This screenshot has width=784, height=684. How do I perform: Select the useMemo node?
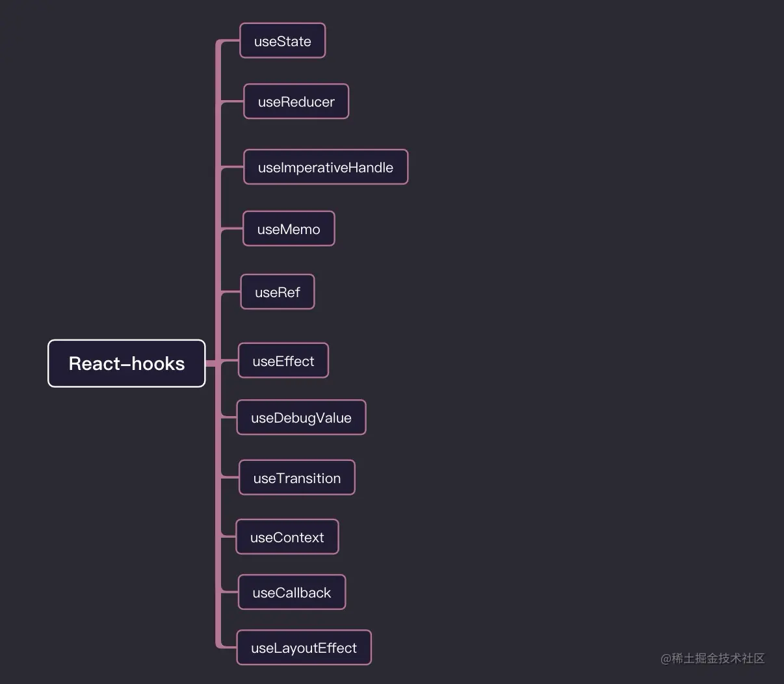point(289,229)
